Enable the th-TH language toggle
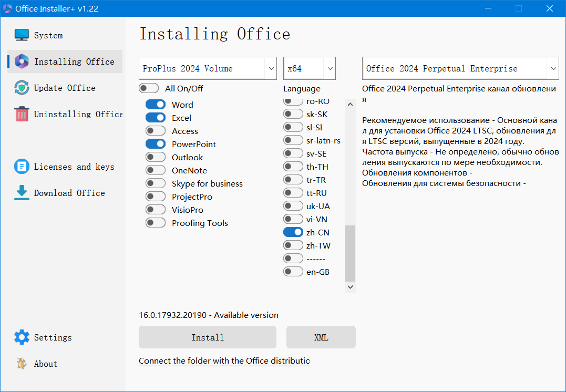This screenshot has width=566, height=392. [x=293, y=167]
